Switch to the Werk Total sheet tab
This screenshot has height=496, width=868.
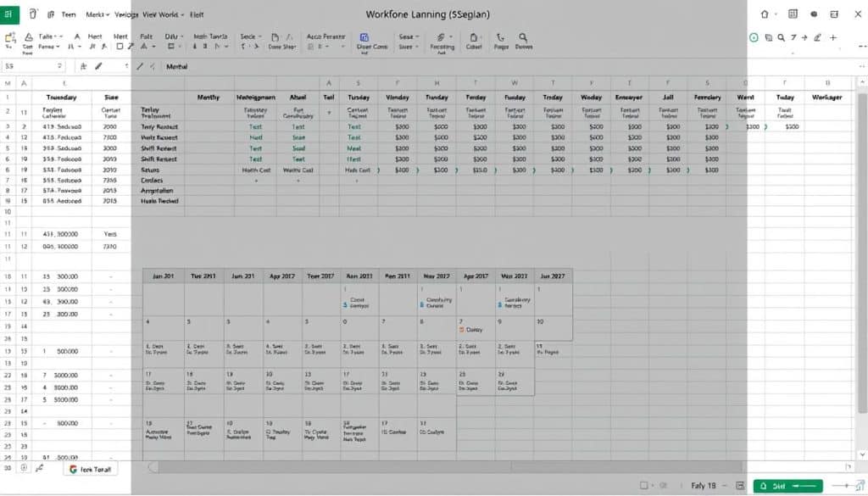point(90,468)
